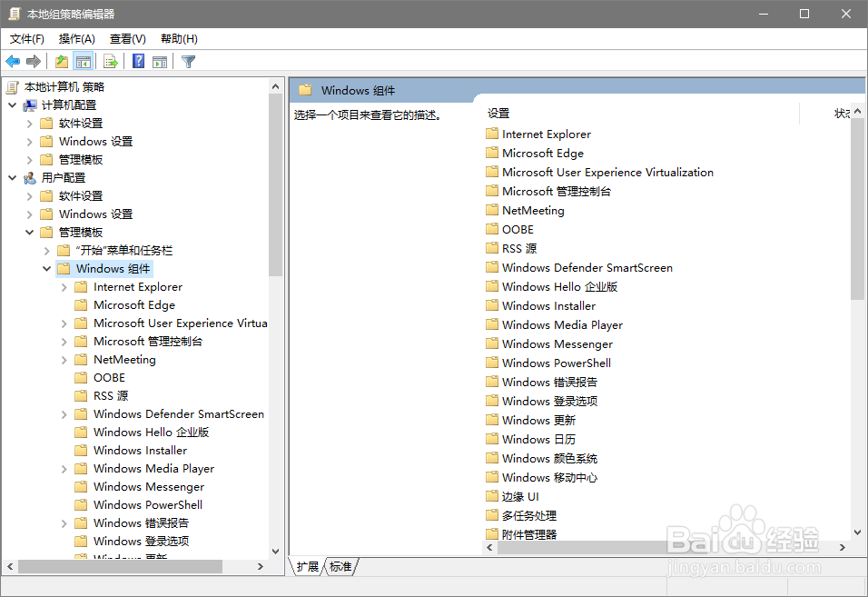Select Windows 颜色系统 in right pane

click(549, 458)
